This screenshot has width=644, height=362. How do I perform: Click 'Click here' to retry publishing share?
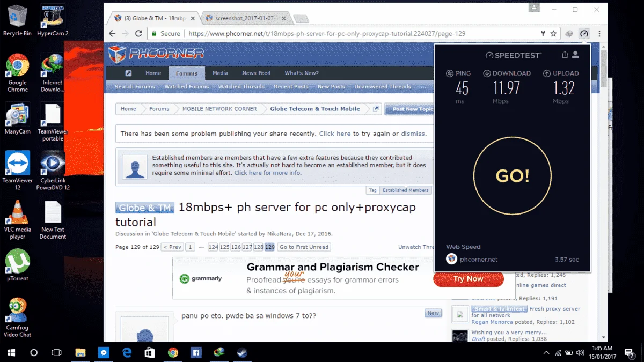pyautogui.click(x=335, y=134)
